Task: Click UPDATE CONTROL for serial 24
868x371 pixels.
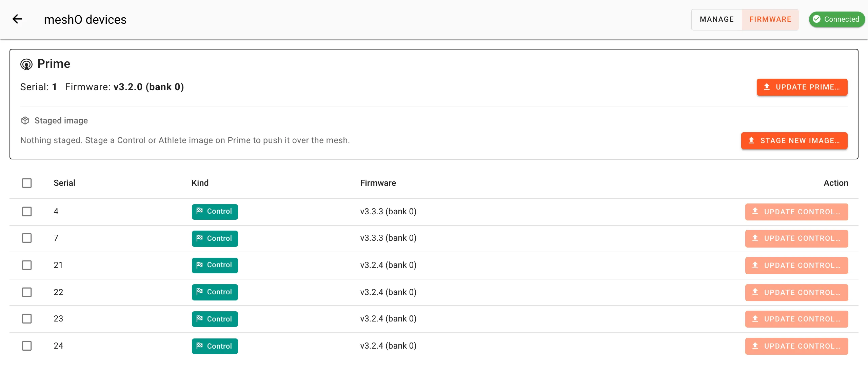Action: pos(796,346)
